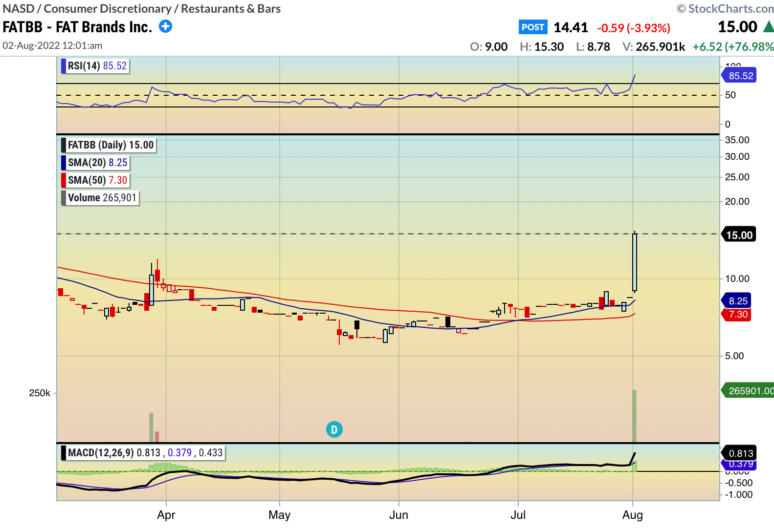The height and width of the screenshot is (532, 774).
Task: Click the MACD(12,26,9) legend label
Action: pos(143,453)
